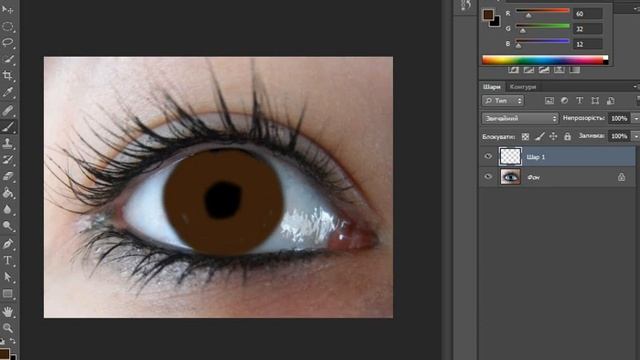This screenshot has height=360, width=640.
Task: Open the Непрозорість slider arrow
Action: click(x=636, y=118)
